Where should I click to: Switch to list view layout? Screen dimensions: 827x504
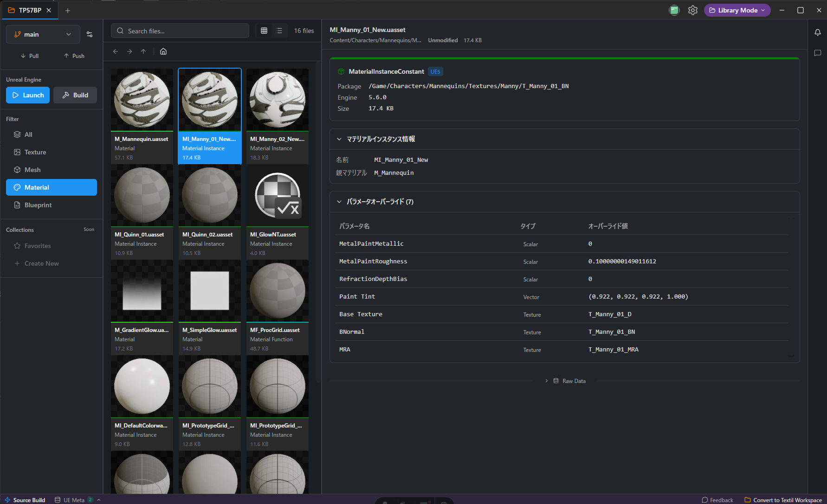tap(279, 31)
